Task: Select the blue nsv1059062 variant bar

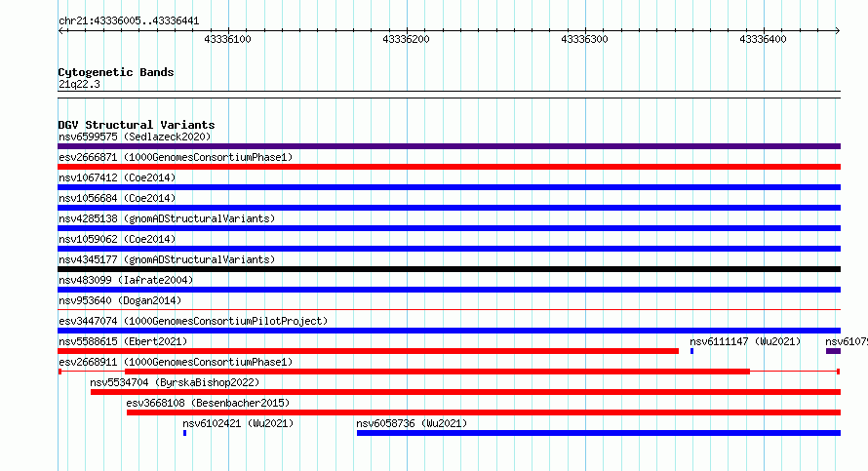Action: click(449, 249)
